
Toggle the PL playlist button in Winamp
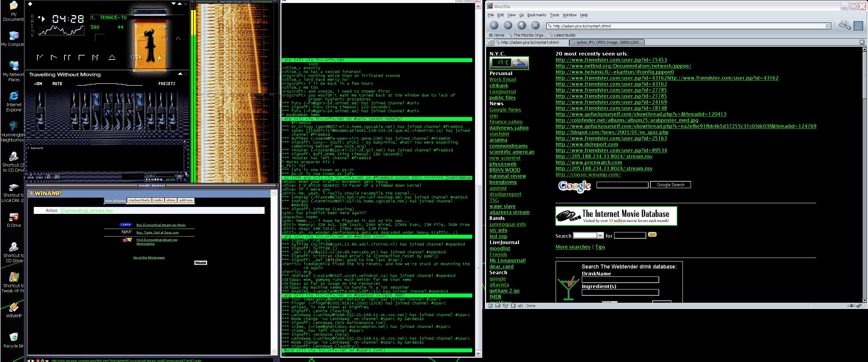pyautogui.click(x=178, y=38)
